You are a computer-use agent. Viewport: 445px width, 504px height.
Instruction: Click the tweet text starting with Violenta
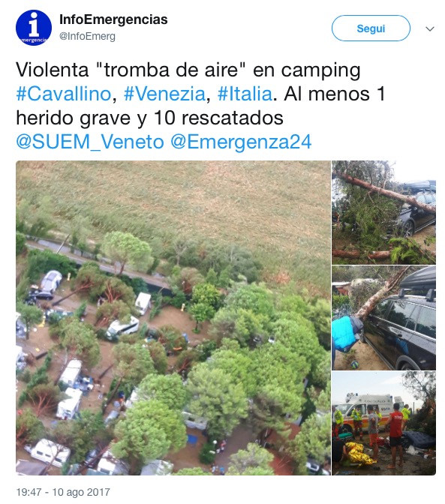(x=201, y=106)
